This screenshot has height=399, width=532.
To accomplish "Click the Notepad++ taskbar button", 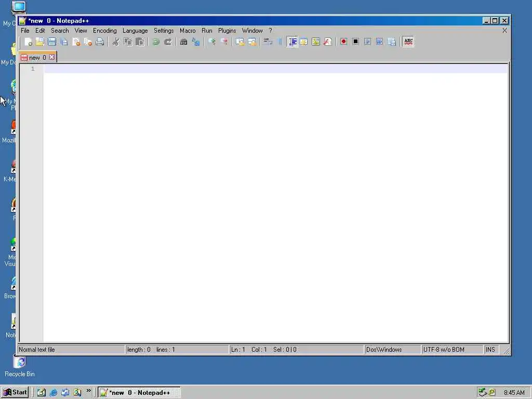I will tap(139, 393).
